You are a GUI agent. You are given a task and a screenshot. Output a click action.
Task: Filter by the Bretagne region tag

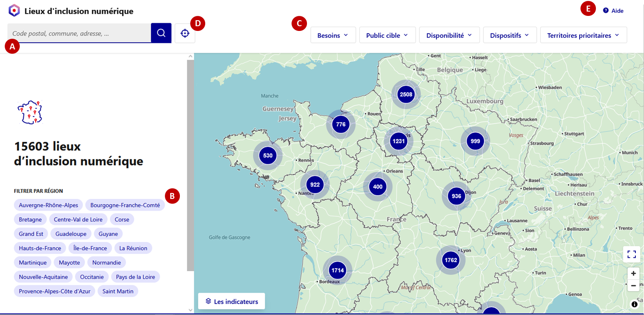30,220
